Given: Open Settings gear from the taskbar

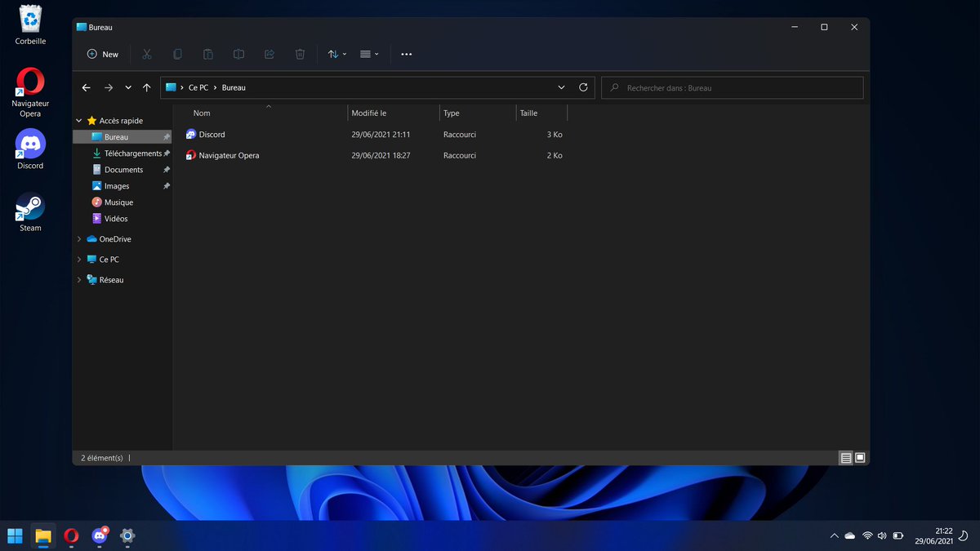Looking at the screenshot, I should (127, 535).
